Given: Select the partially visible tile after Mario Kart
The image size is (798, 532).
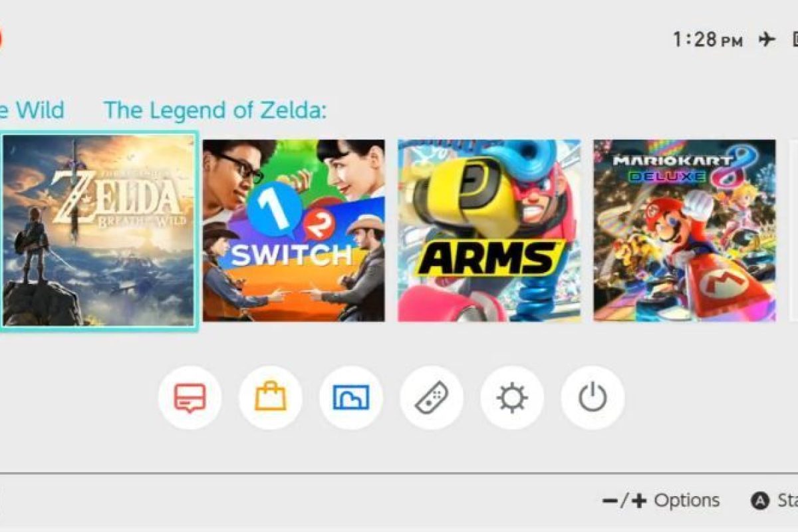Looking at the screenshot, I should [793, 231].
